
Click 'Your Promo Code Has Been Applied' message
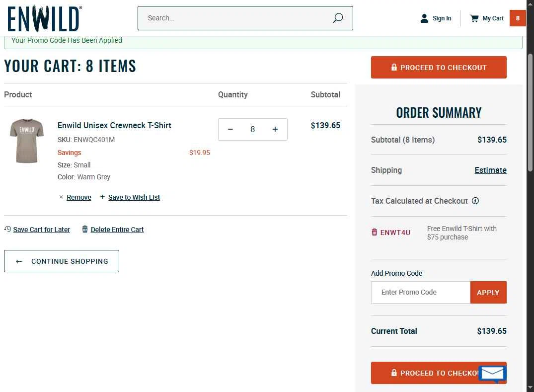[x=67, y=40]
